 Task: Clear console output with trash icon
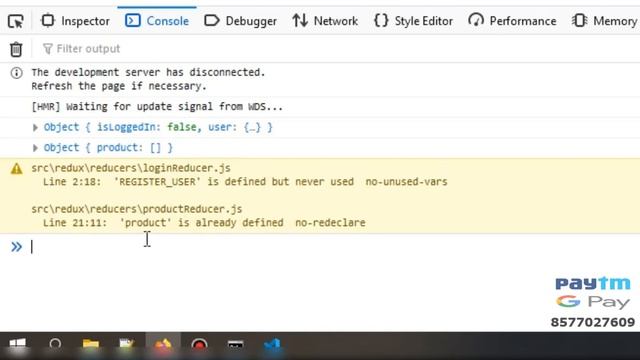pos(16,49)
